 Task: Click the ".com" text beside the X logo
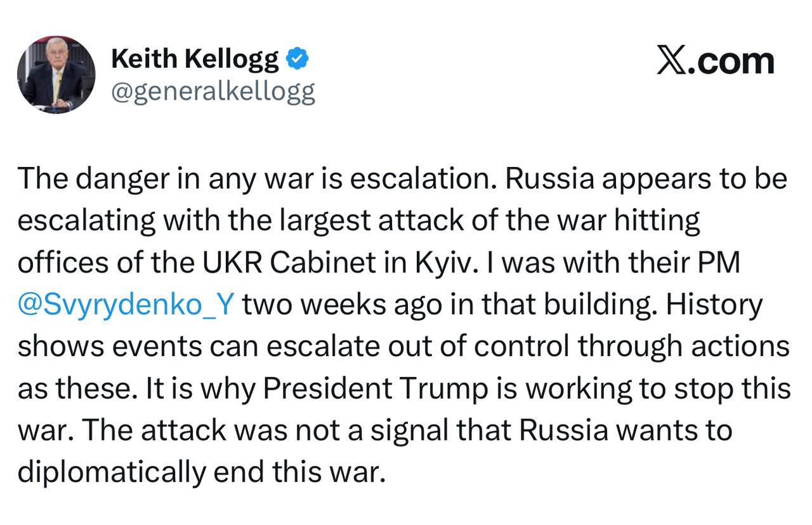coord(731,62)
